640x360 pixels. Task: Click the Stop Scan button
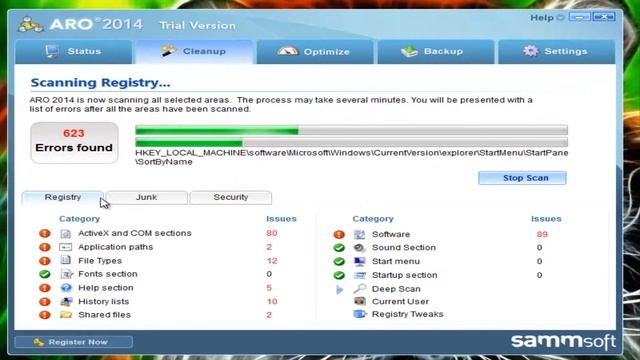[x=522, y=178]
